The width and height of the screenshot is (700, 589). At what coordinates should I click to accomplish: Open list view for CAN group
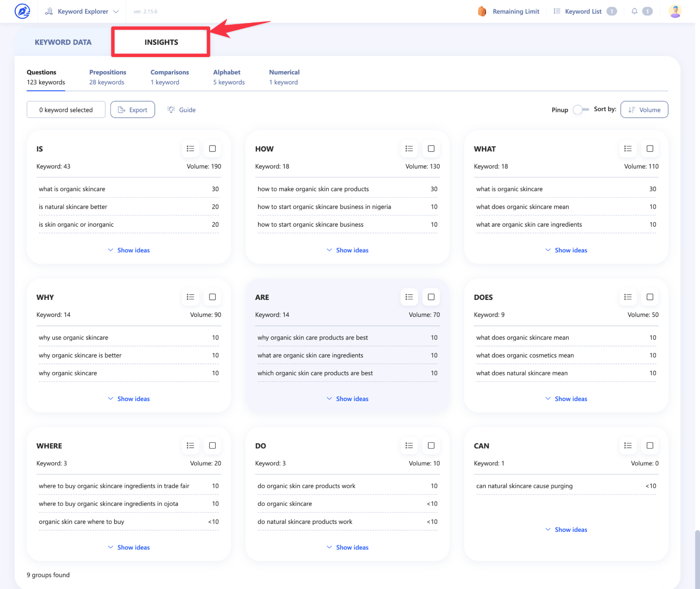click(x=628, y=446)
